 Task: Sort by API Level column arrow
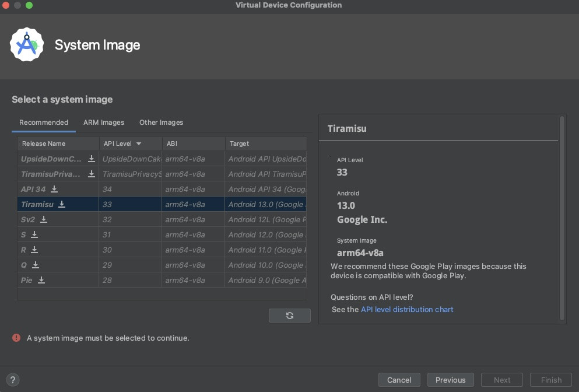click(x=139, y=143)
